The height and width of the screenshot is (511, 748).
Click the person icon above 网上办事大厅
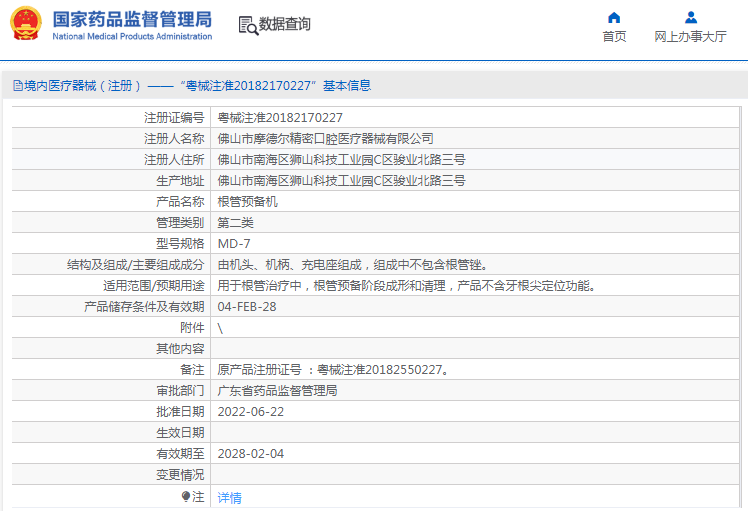pyautogui.click(x=690, y=17)
